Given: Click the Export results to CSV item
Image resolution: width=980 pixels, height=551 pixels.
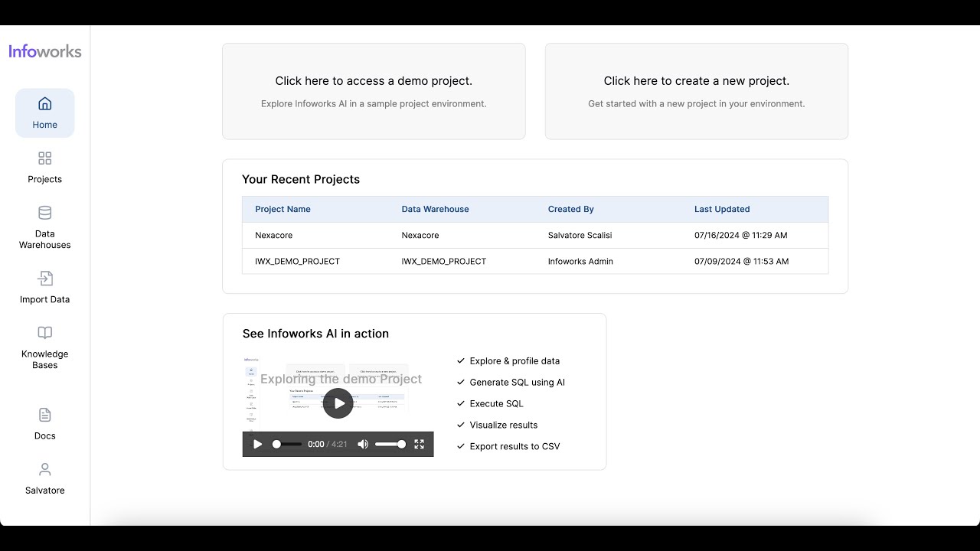Looking at the screenshot, I should pyautogui.click(x=515, y=446).
